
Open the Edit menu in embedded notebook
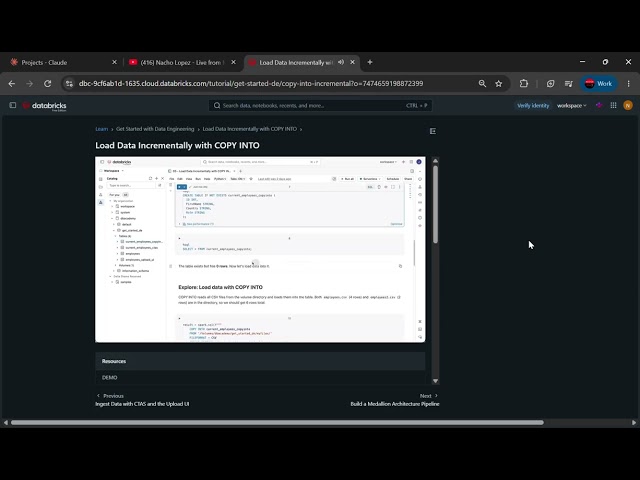pyautogui.click(x=180, y=179)
